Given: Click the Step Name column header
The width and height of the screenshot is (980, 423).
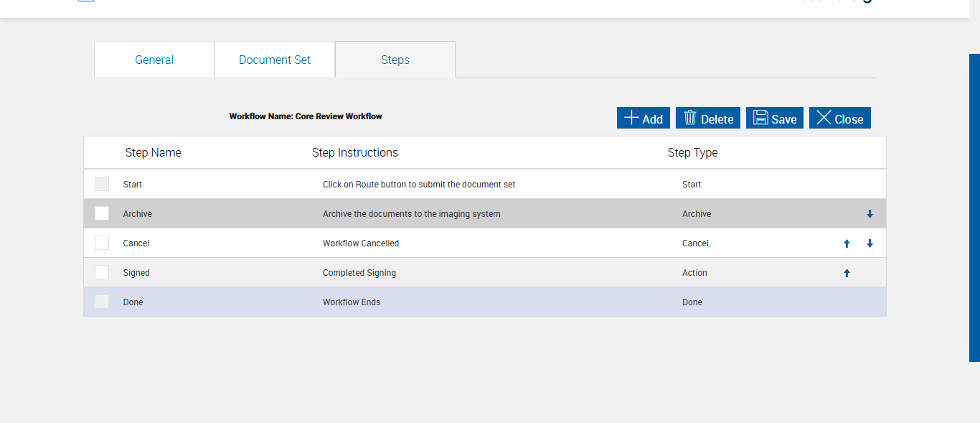Looking at the screenshot, I should tap(153, 152).
